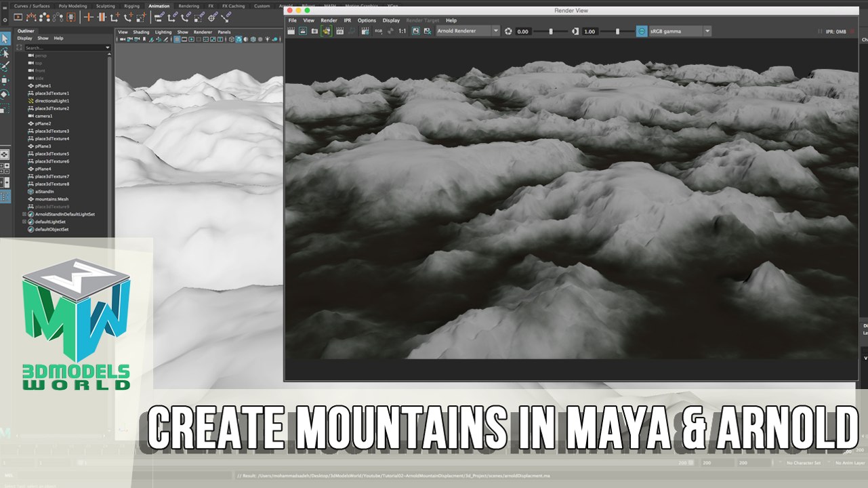
Task: Click the Keep Image icon in Render View
Action: pos(415,31)
